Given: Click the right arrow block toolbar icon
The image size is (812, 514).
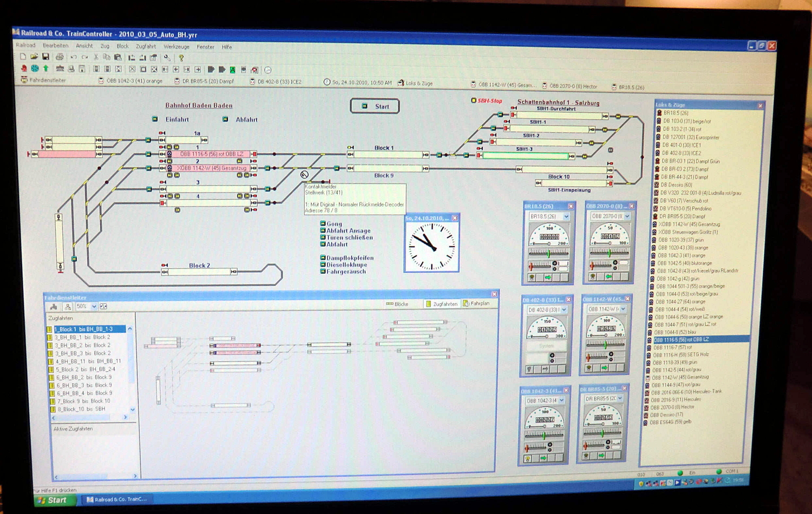Looking at the screenshot, I should point(198,69).
